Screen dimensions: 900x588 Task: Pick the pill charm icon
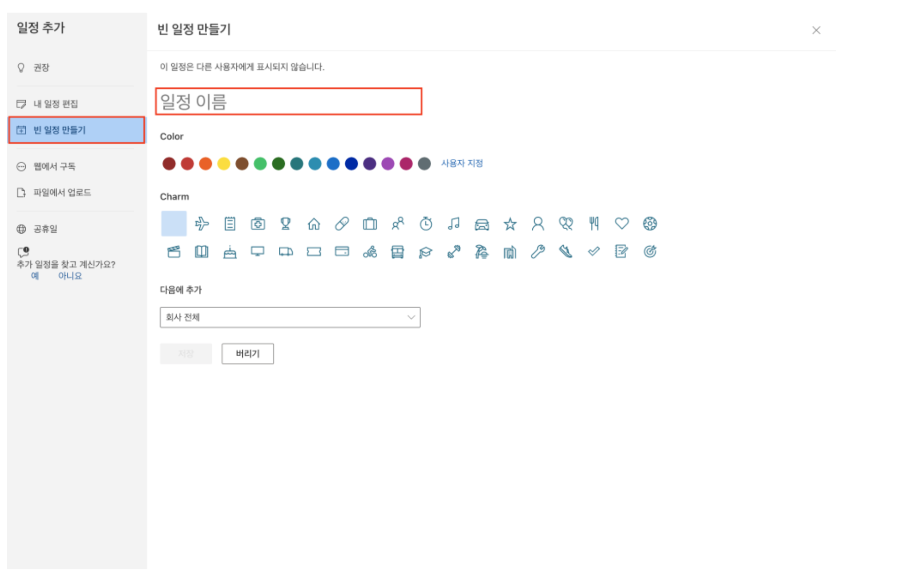[342, 224]
